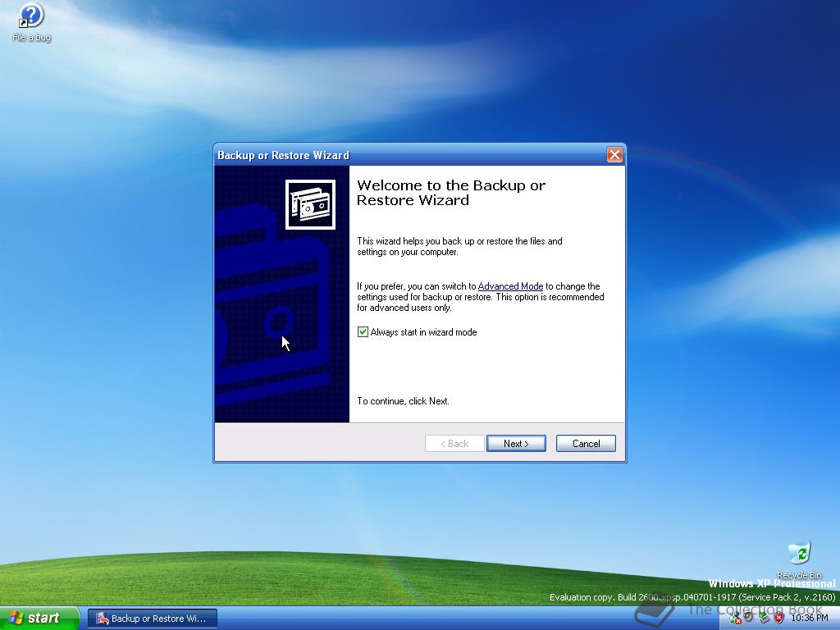Select Backup or Restore Wizard taskbar button
840x630 pixels.
(x=152, y=619)
